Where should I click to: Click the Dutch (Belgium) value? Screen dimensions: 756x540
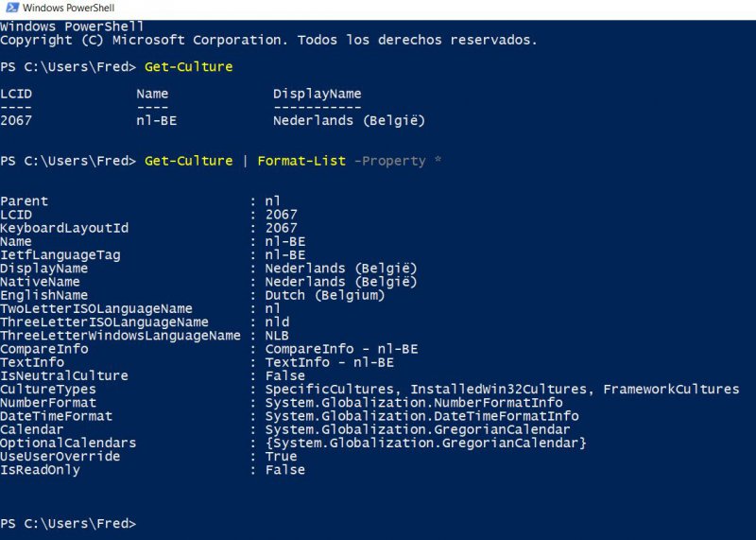(324, 295)
